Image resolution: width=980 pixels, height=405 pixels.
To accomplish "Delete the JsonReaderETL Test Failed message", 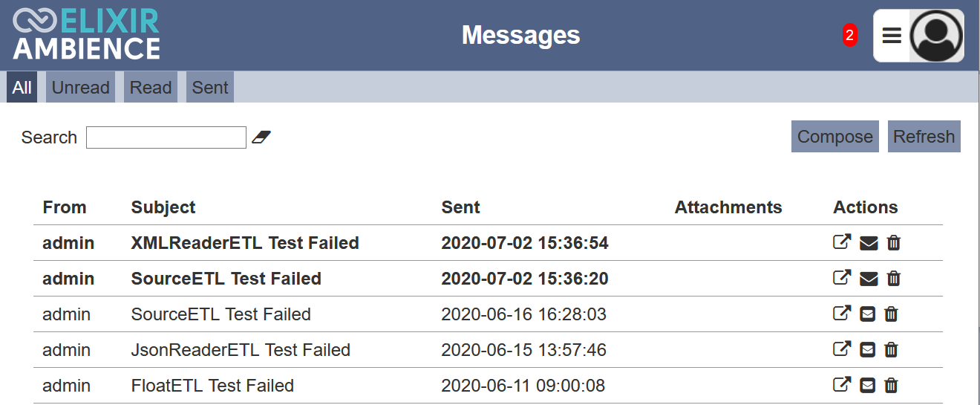I will point(892,350).
